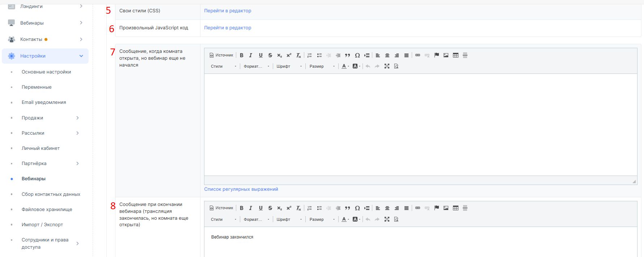The image size is (644, 257).
Task: Center-align text in field 7 editor
Action: (387, 55)
